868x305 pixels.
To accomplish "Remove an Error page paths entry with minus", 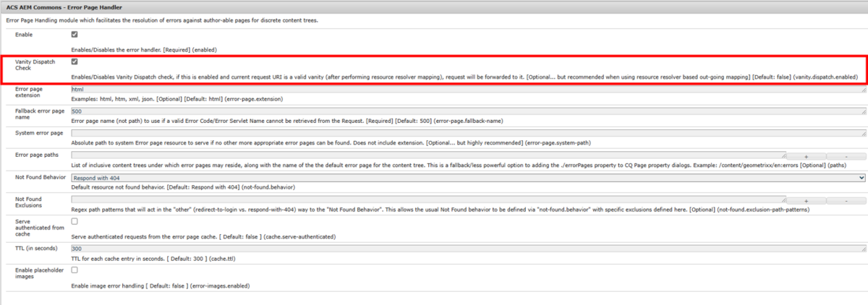I will pyautogui.click(x=846, y=155).
